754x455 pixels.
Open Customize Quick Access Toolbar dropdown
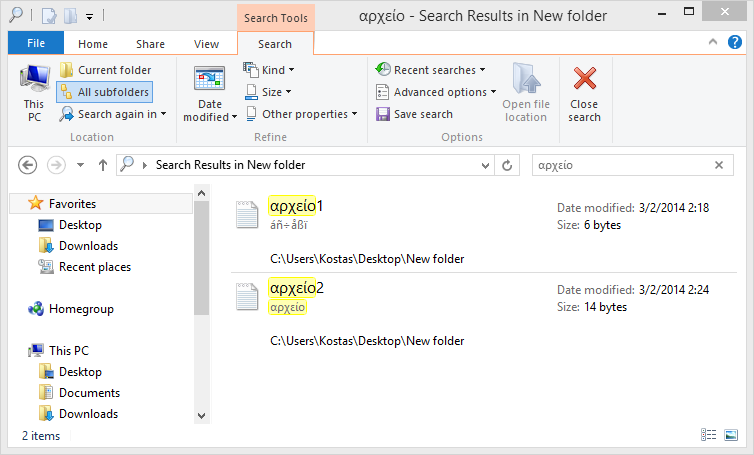click(x=89, y=16)
